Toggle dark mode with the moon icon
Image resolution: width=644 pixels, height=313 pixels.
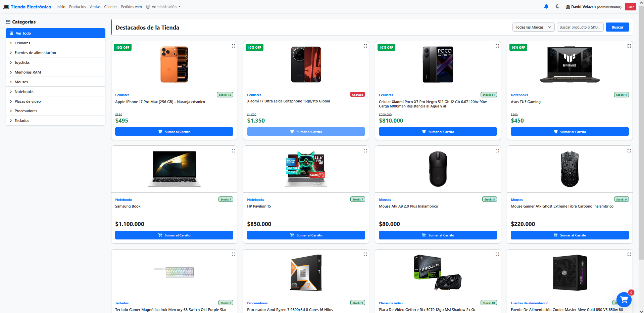pyautogui.click(x=557, y=6)
